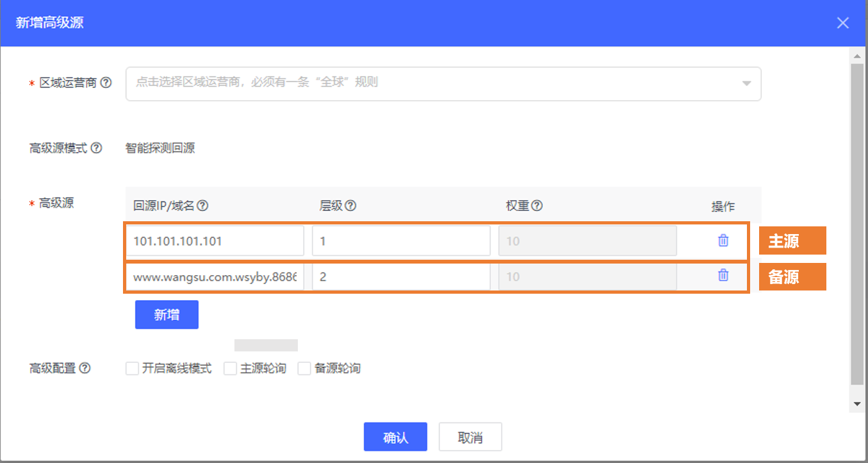Click the 层级 field containing 1
Image resolution: width=868 pixels, height=463 pixels.
[x=402, y=241]
